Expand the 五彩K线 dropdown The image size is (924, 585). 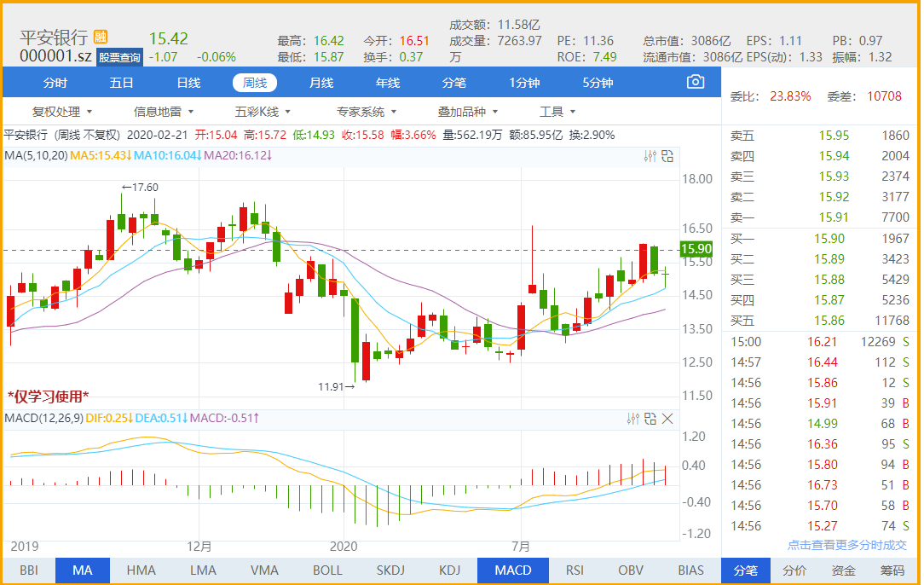coord(263,112)
